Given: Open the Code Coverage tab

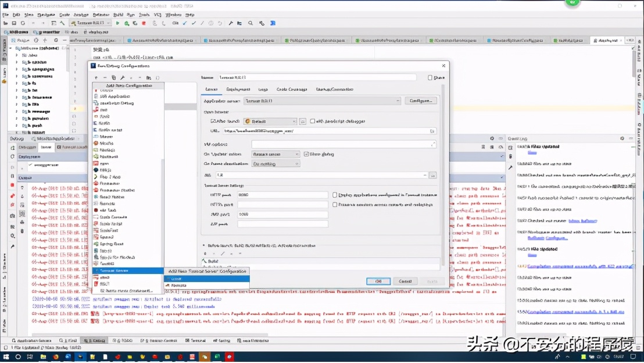Looking at the screenshot, I should [292, 89].
